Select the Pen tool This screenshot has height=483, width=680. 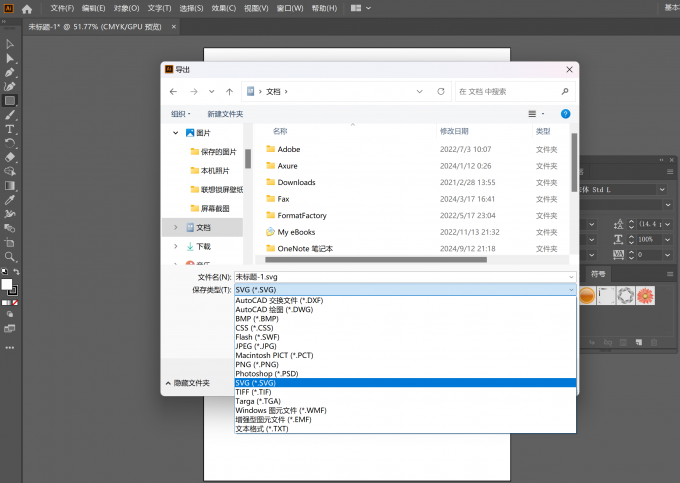click(10, 72)
